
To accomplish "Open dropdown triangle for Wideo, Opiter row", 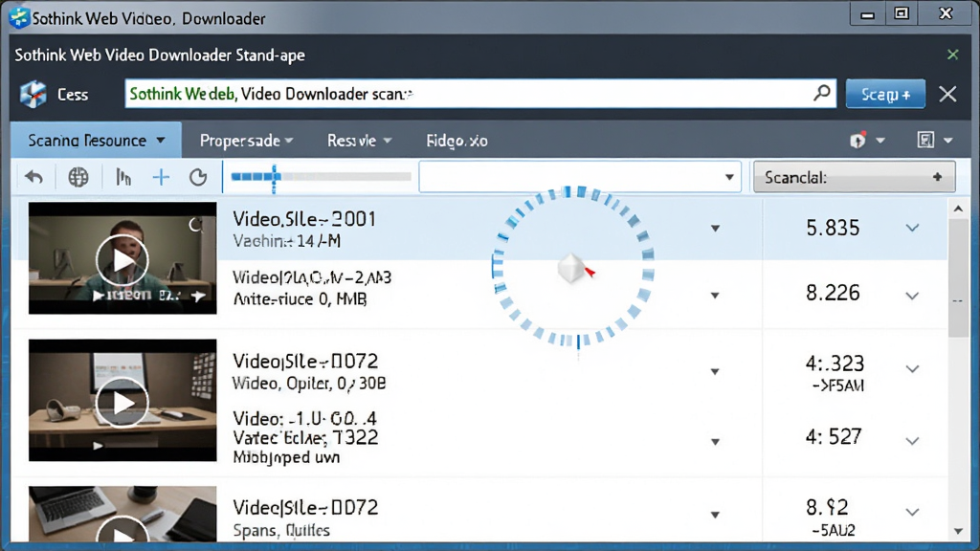I will click(715, 372).
